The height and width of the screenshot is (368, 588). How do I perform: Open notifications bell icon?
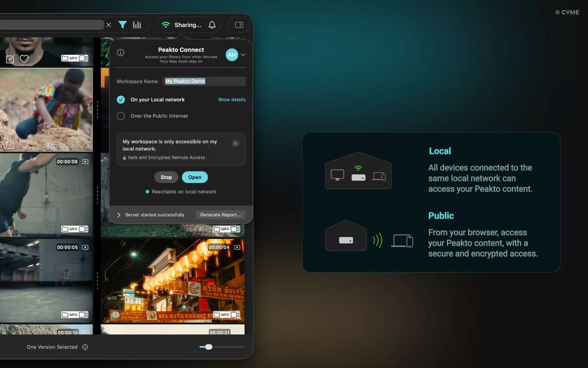coord(212,25)
